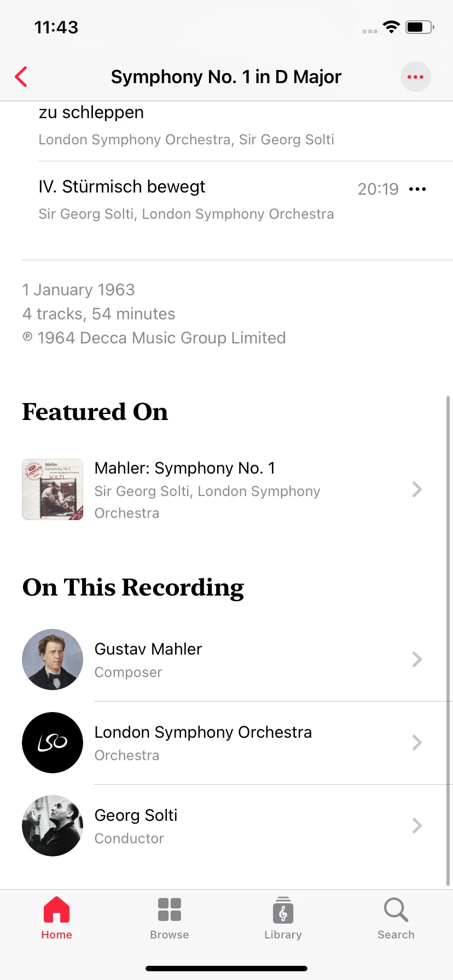Tap the battery status icon

pos(420,27)
